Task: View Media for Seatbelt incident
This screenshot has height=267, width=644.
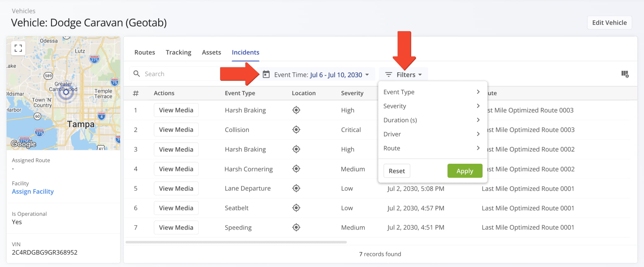Action: [176, 208]
